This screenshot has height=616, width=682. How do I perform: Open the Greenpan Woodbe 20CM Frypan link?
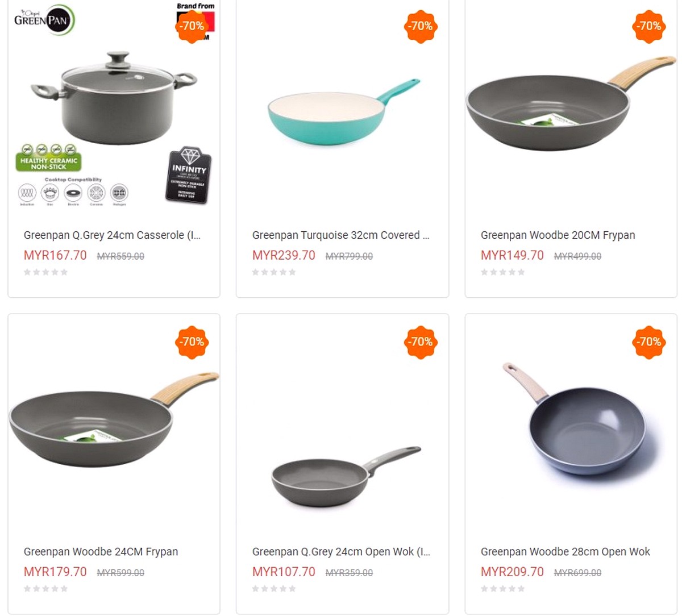point(558,235)
